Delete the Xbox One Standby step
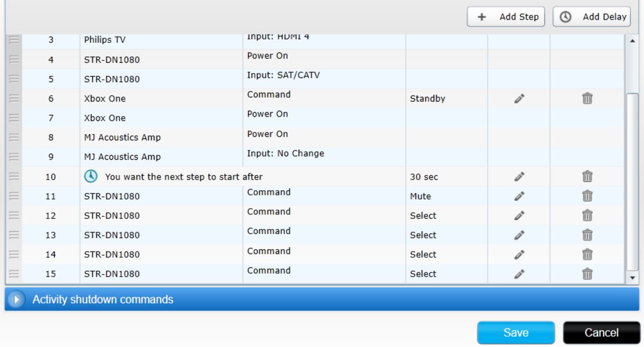 tap(587, 99)
